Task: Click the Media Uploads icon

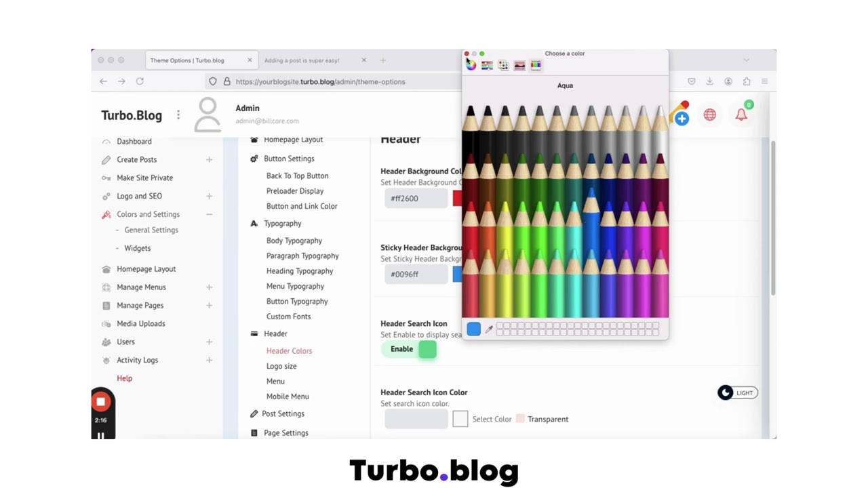Action: 106,324
